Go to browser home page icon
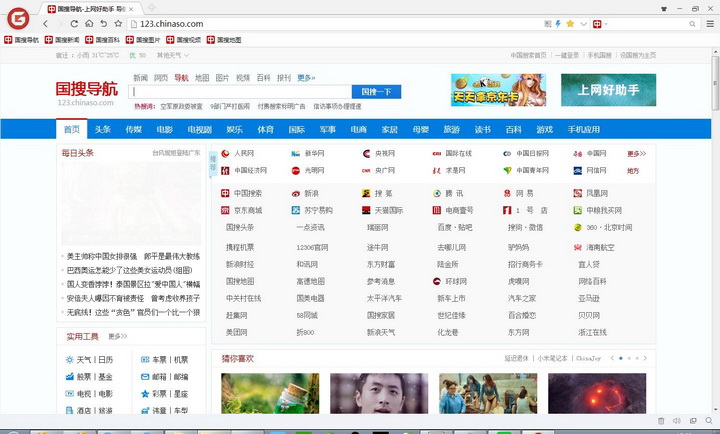This screenshot has height=434, width=720. [x=89, y=23]
